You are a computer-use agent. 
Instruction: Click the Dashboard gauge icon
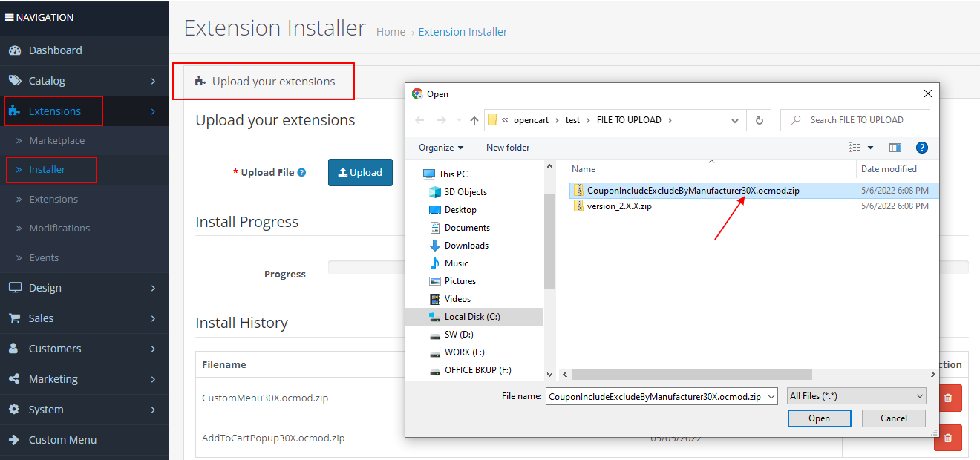pos(15,50)
